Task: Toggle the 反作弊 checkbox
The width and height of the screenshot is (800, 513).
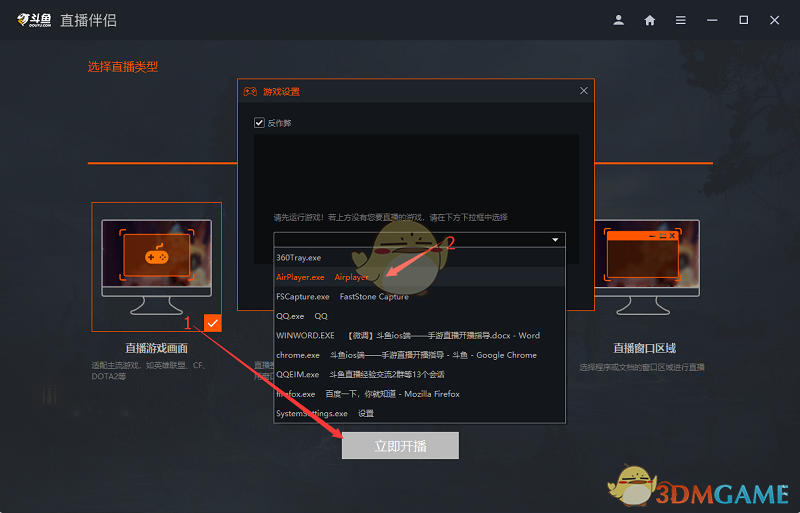Action: (x=259, y=123)
